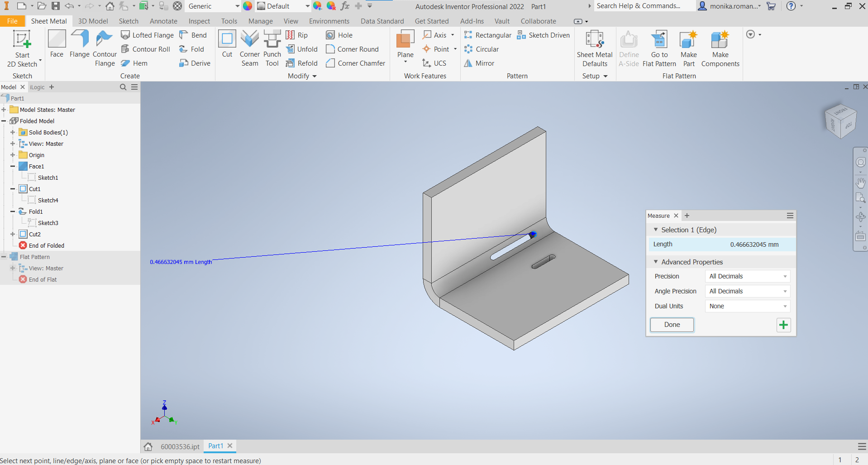
Task: Open the iLogic panel tab
Action: [37, 87]
